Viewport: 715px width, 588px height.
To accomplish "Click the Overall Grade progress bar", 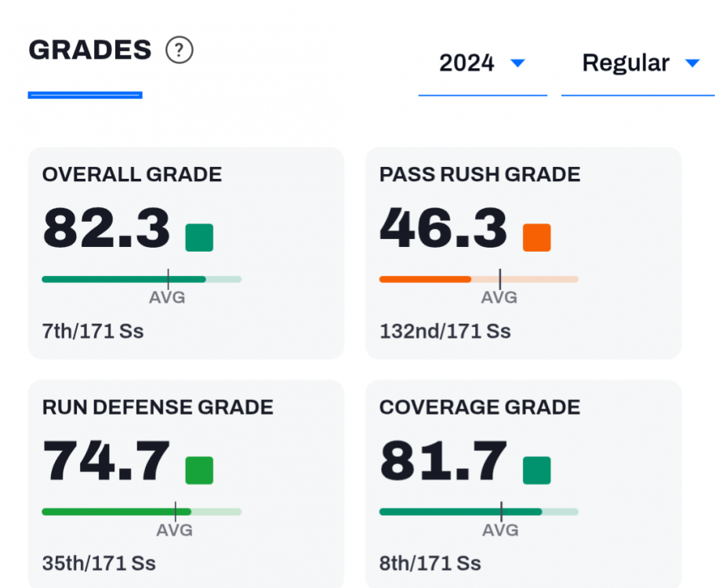I will (141, 279).
